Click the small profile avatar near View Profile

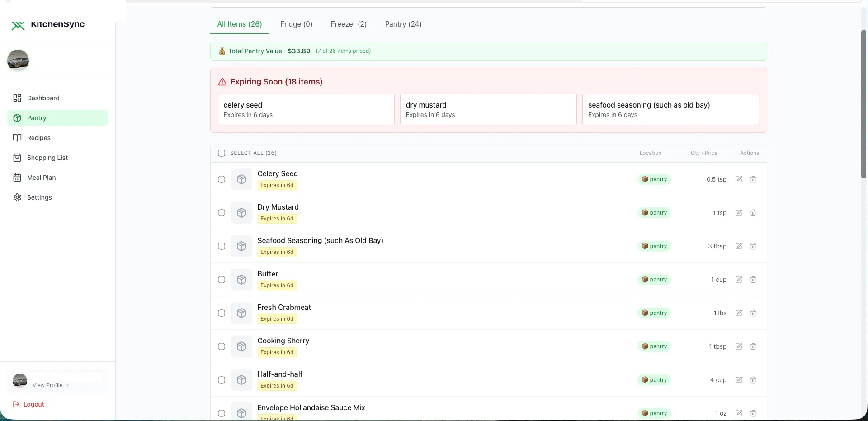[20, 381]
